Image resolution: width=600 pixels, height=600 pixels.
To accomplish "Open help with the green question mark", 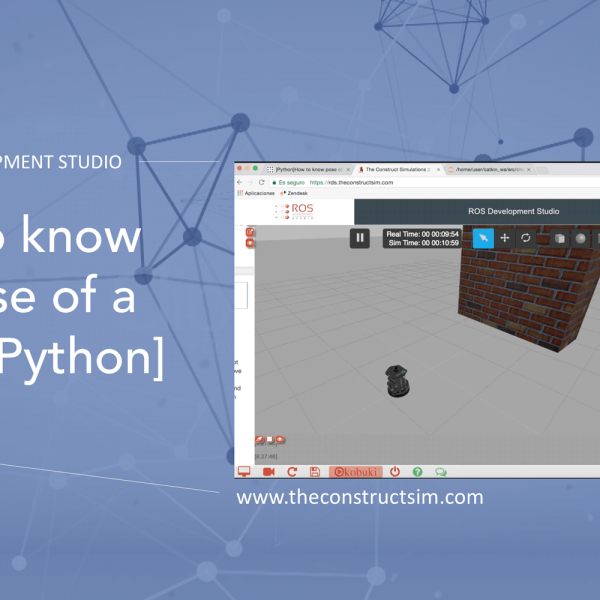I will pyautogui.click(x=417, y=472).
